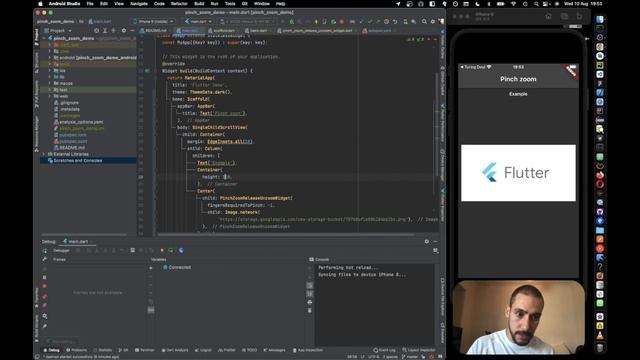Simulator screenshot icon

coord(564,16)
